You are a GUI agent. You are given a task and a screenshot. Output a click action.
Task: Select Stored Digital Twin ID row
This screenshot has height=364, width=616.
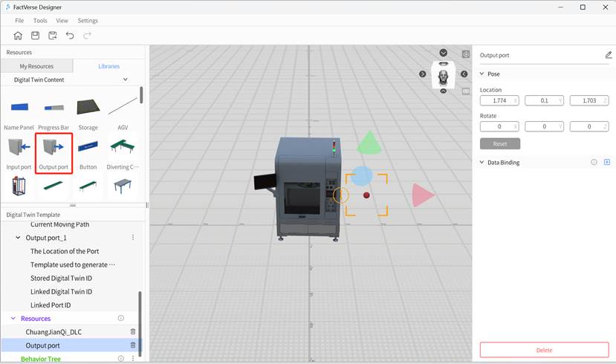pos(61,278)
